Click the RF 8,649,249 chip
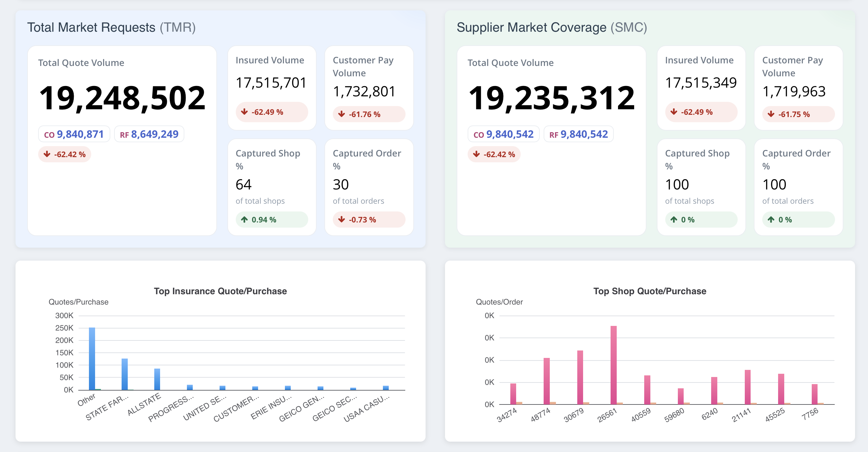 click(x=149, y=134)
